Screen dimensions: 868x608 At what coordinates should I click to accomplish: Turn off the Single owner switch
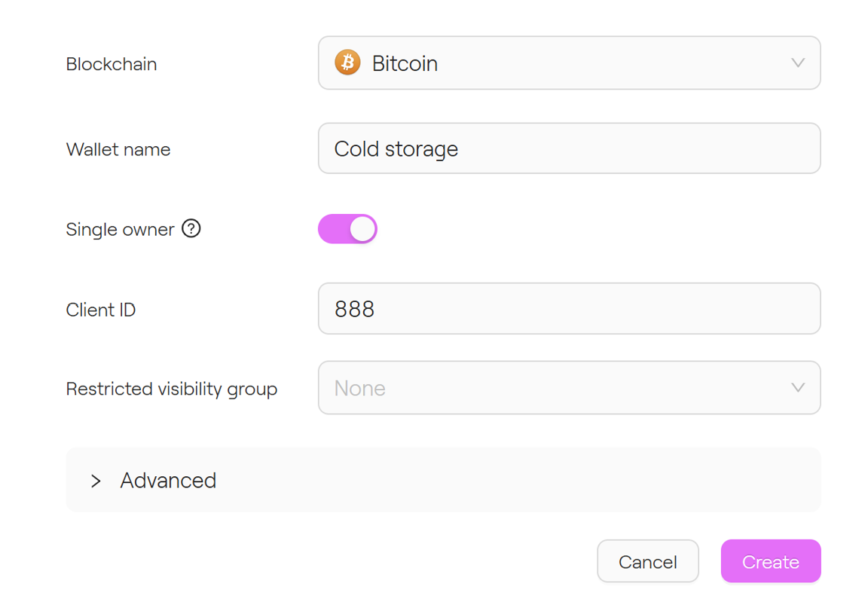[x=347, y=229]
